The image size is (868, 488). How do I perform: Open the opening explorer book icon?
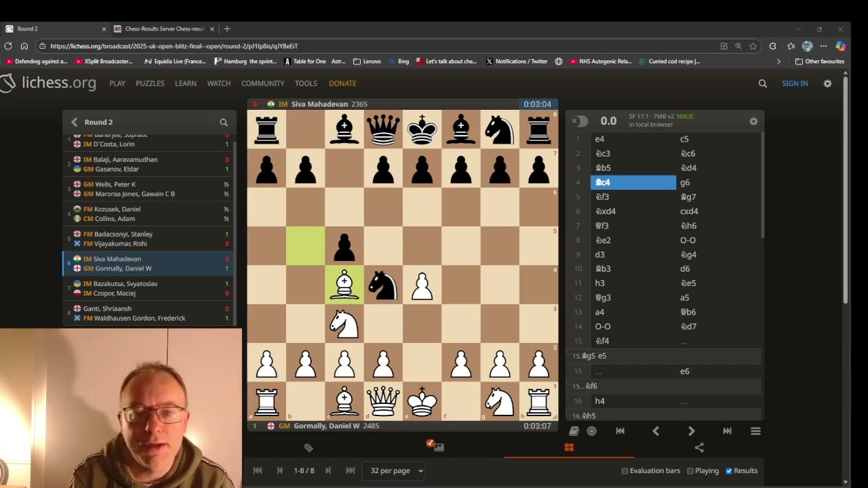[574, 431]
